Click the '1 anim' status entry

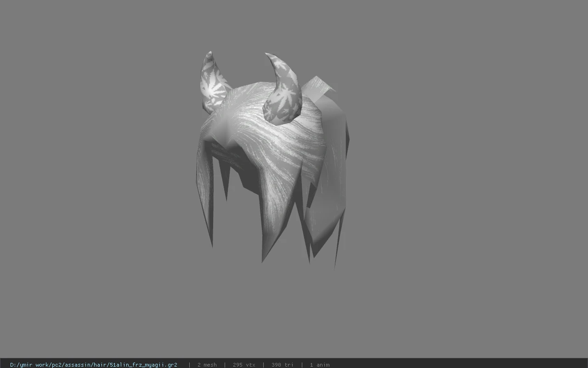[x=320, y=365]
